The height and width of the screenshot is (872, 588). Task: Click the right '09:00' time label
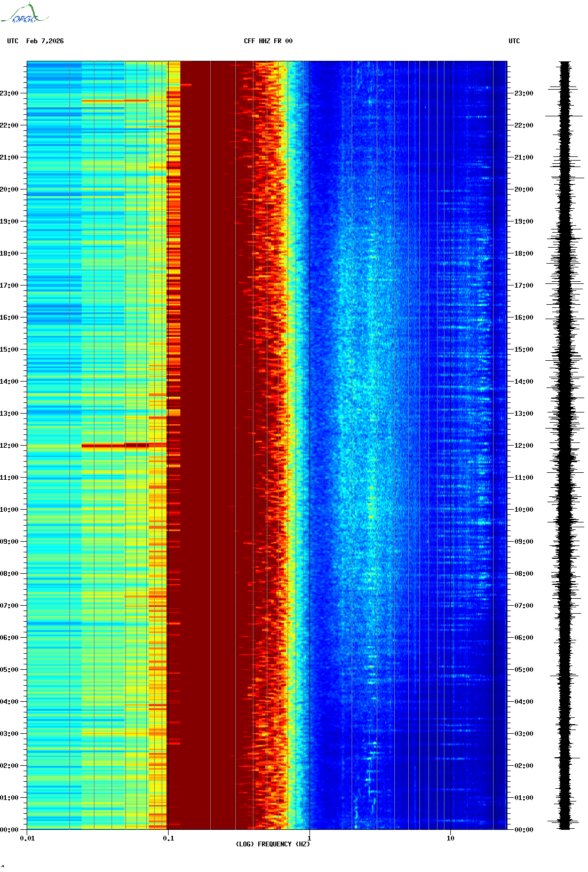coord(524,542)
